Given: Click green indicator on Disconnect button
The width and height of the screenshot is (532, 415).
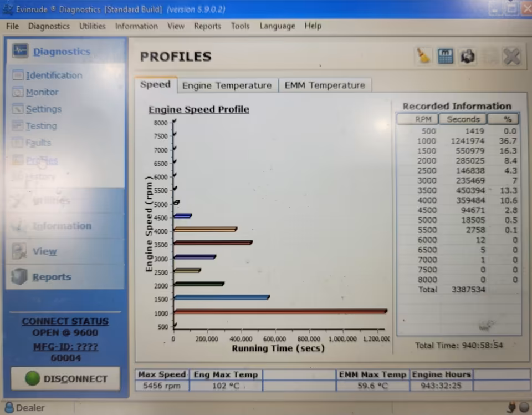Looking at the screenshot, I should pyautogui.click(x=32, y=378).
